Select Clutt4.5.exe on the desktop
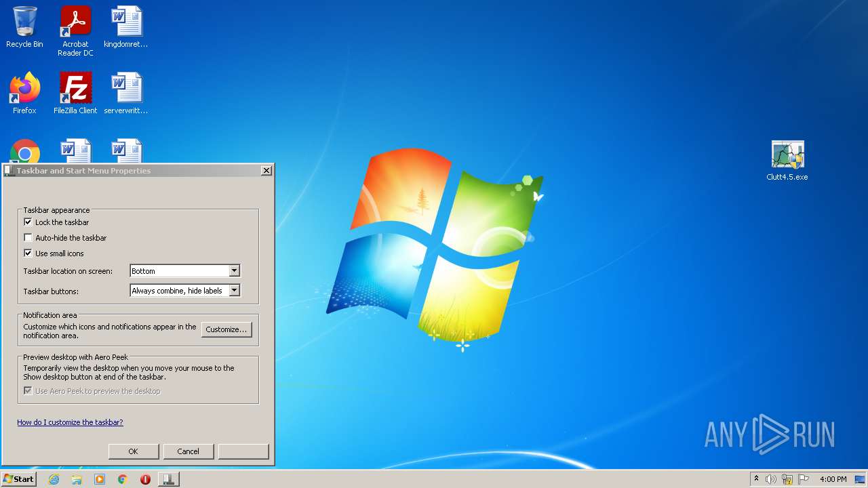Image resolution: width=868 pixels, height=488 pixels. pyautogui.click(x=787, y=161)
